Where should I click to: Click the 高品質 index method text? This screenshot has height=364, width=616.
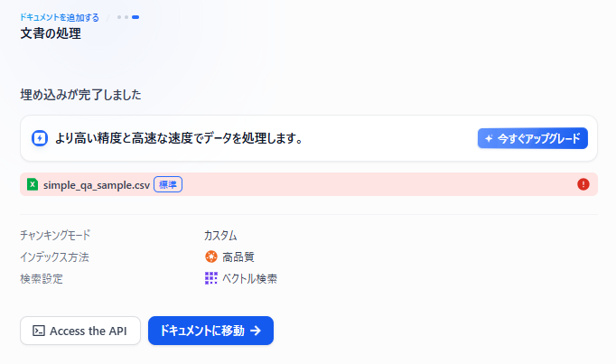[238, 257]
